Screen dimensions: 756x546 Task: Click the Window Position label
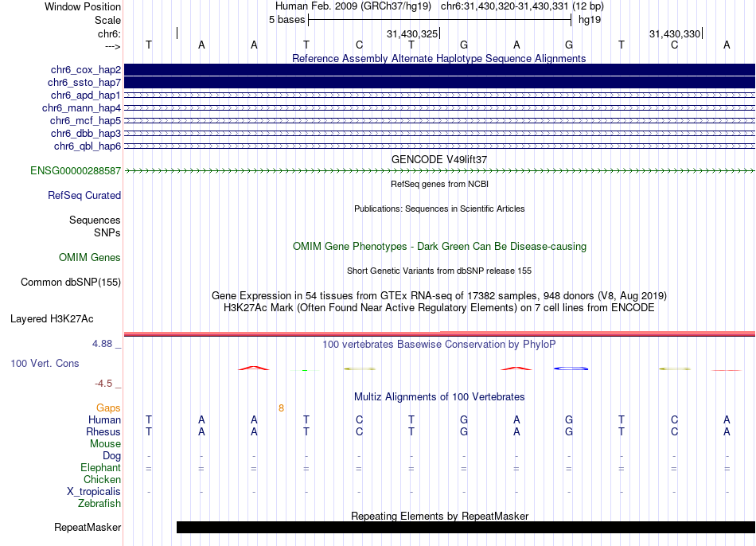pyautogui.click(x=83, y=6)
